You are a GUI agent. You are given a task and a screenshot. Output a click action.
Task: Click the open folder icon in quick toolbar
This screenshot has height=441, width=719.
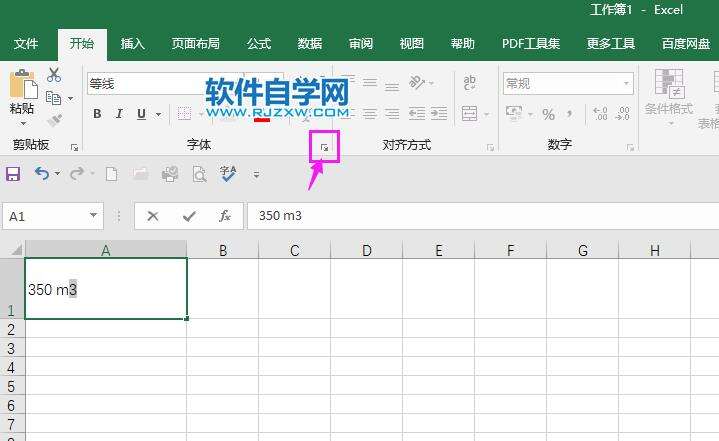point(141,174)
